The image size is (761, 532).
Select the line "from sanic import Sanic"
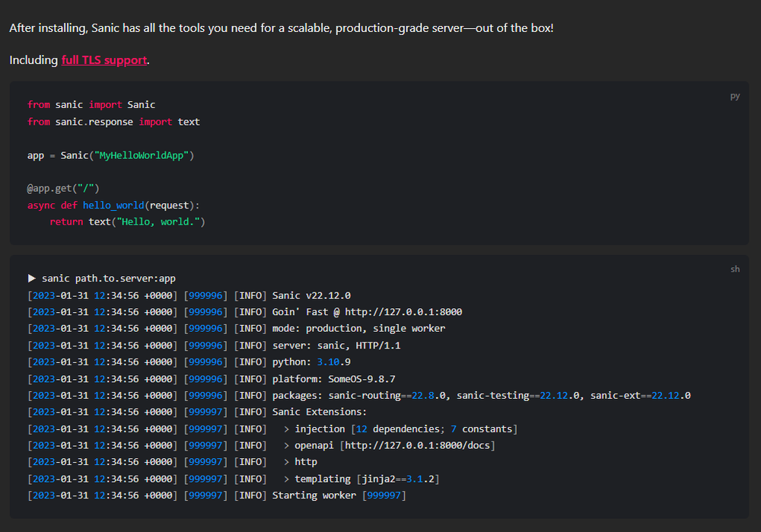coord(91,105)
